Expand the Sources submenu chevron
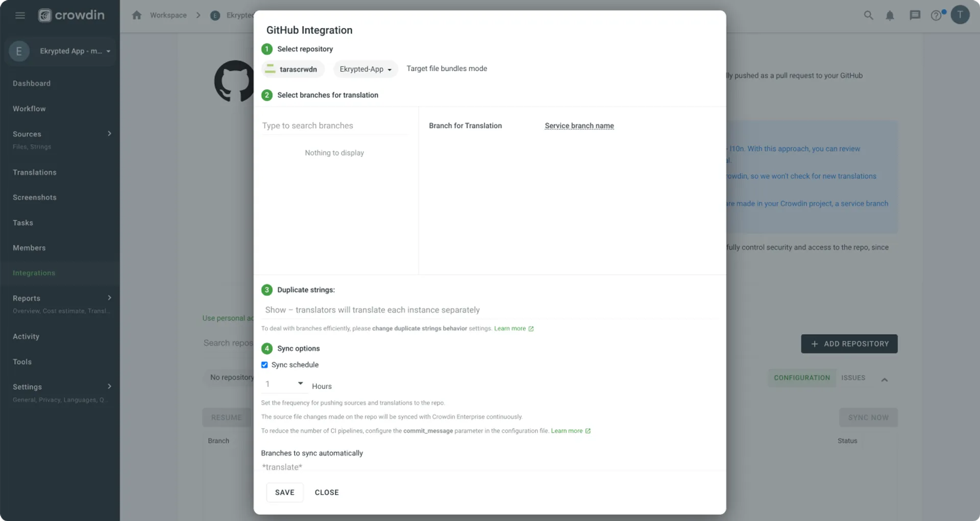 click(x=109, y=134)
